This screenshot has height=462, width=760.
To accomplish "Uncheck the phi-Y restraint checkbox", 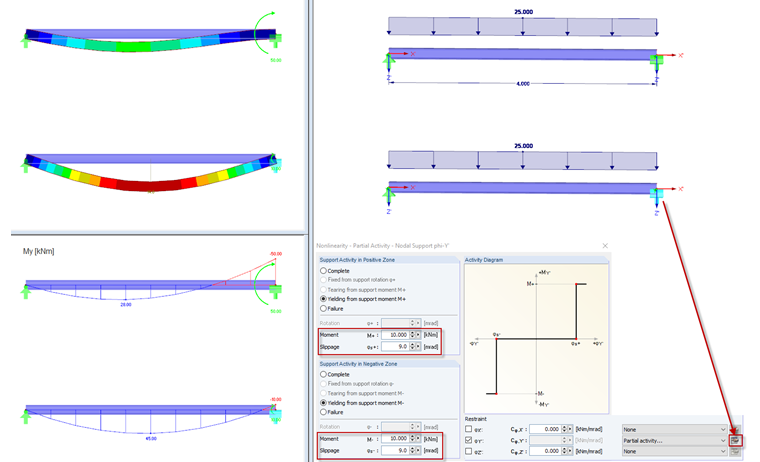I will 468,440.
